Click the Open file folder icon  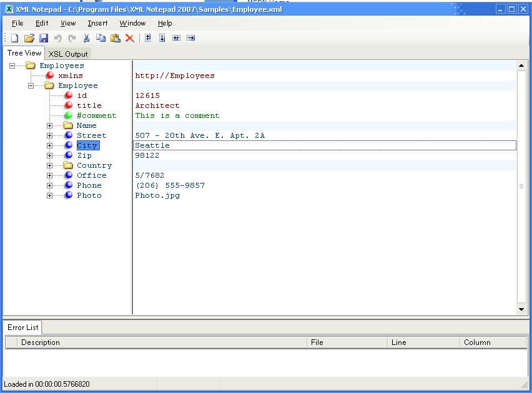point(29,38)
